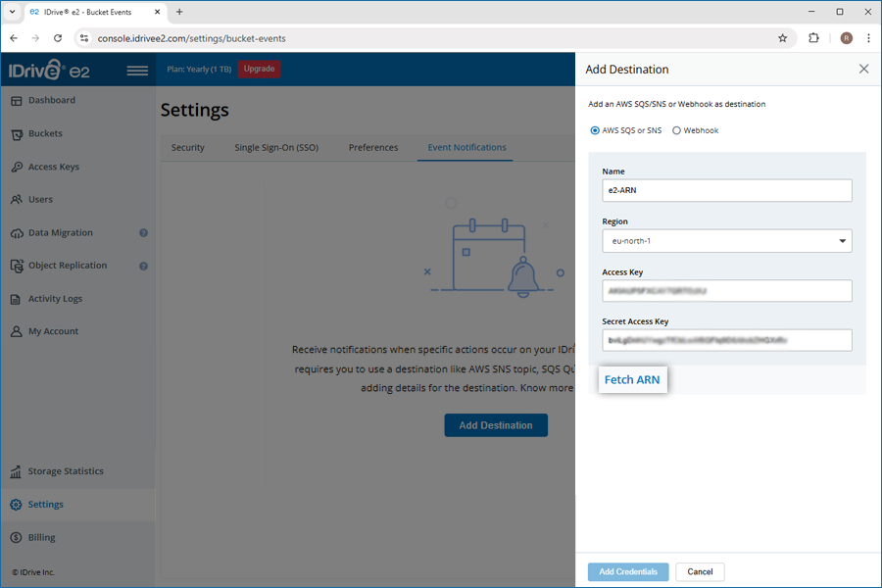Open the browser tab search dropdown

click(11, 12)
